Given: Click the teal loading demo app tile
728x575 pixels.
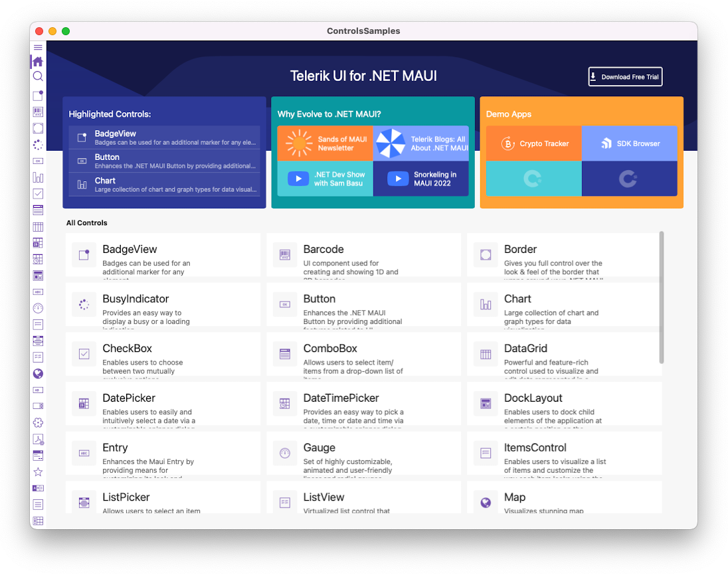Looking at the screenshot, I should pos(534,179).
